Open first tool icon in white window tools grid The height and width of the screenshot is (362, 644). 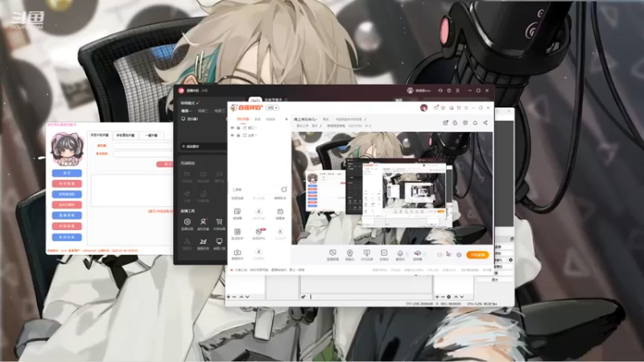237,213
